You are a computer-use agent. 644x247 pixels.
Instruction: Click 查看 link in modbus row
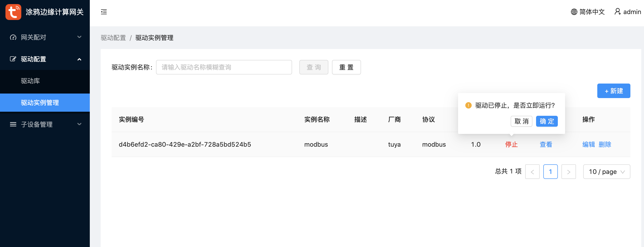(x=546, y=144)
